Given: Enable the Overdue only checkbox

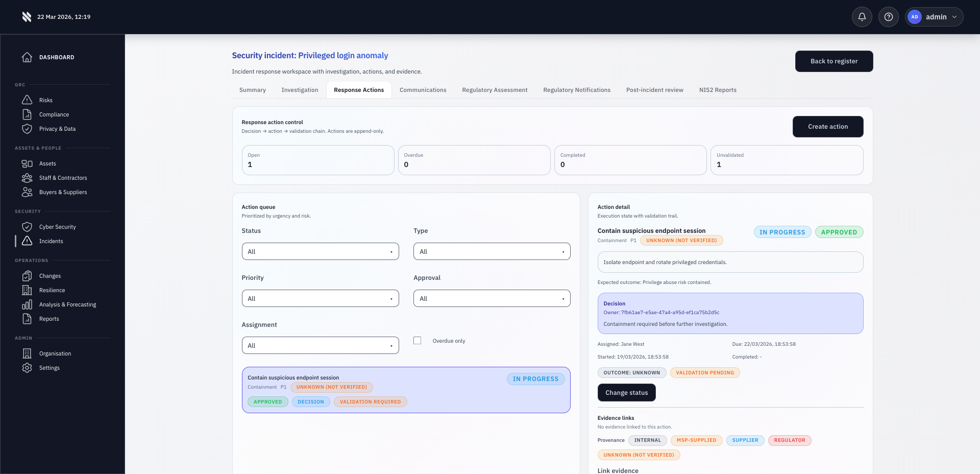Looking at the screenshot, I should point(417,340).
